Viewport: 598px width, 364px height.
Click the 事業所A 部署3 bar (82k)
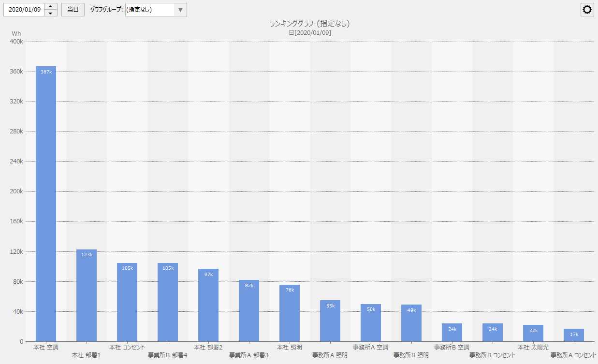pos(249,310)
